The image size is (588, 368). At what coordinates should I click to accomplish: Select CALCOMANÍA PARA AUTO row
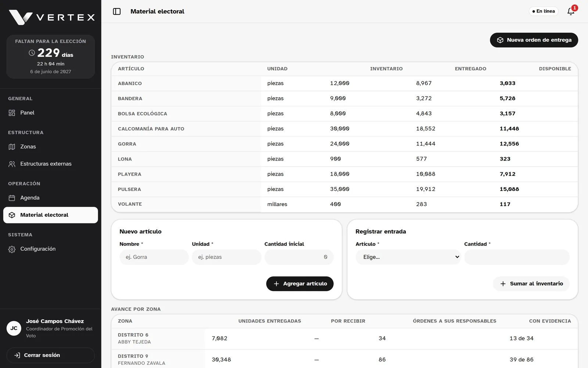click(344, 129)
